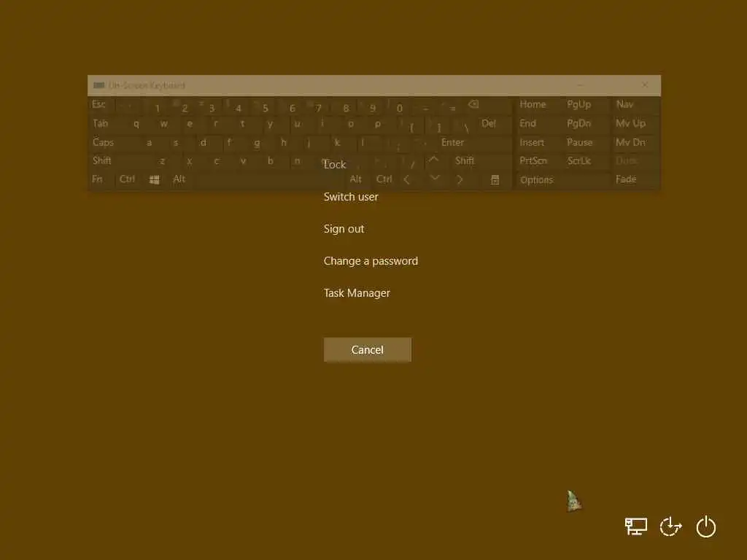Select Lock from the security options

(335, 165)
